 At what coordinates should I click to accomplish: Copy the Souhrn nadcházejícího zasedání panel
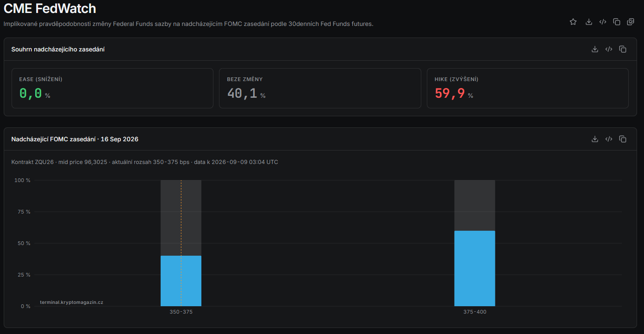[x=623, y=49]
